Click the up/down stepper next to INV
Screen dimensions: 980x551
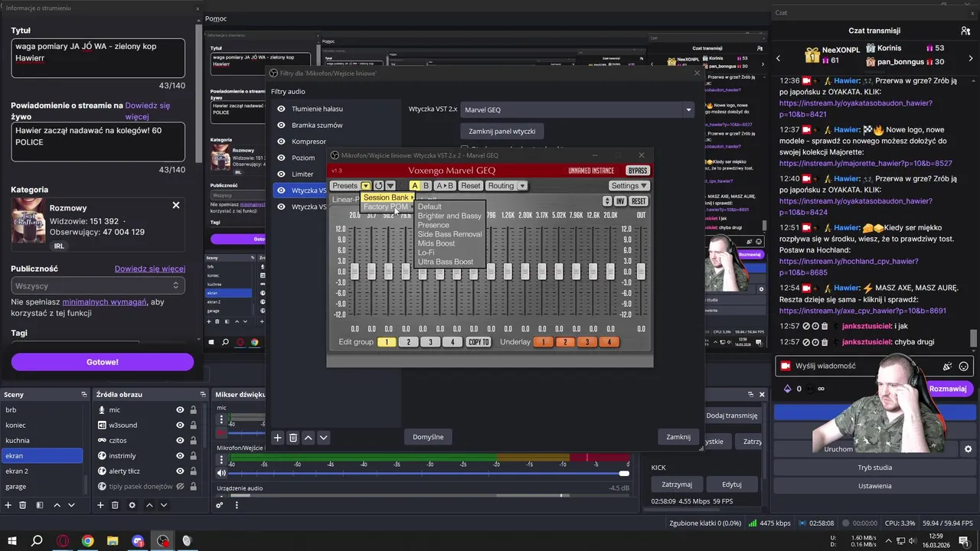(x=607, y=201)
